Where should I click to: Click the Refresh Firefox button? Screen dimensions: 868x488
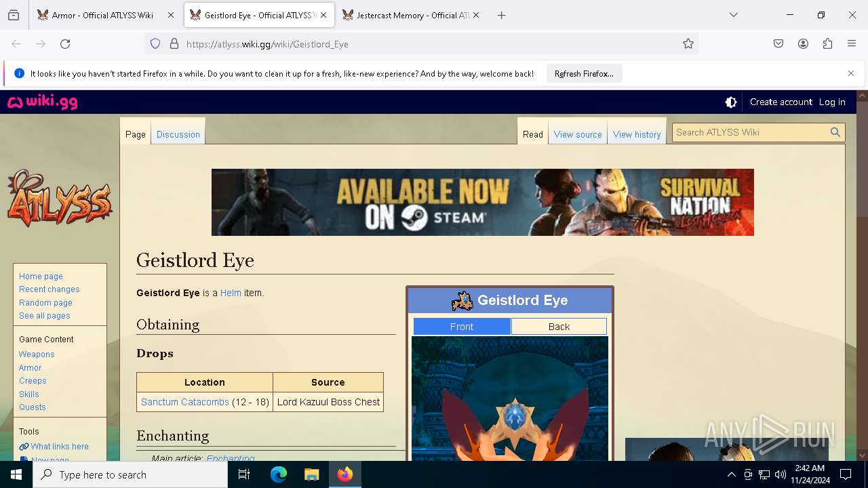tap(584, 73)
